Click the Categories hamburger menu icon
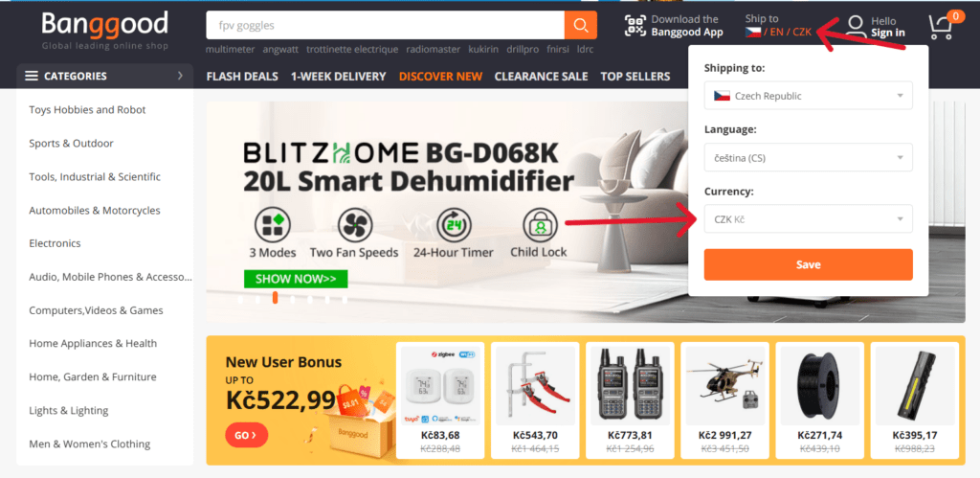This screenshot has height=478, width=980. tap(32, 76)
